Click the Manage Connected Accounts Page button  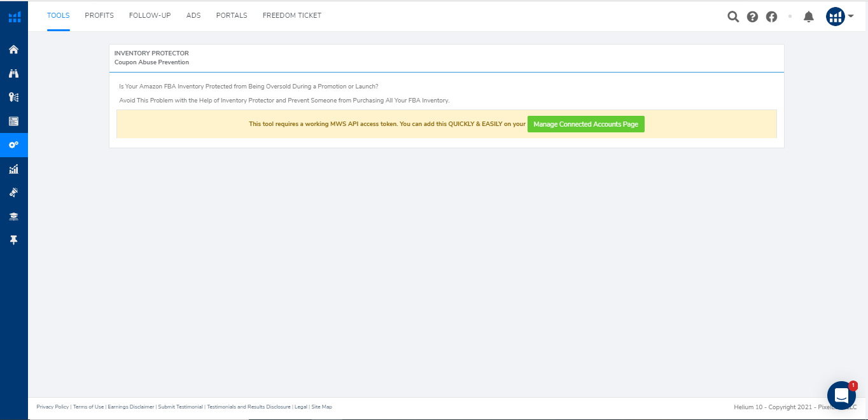pos(585,124)
